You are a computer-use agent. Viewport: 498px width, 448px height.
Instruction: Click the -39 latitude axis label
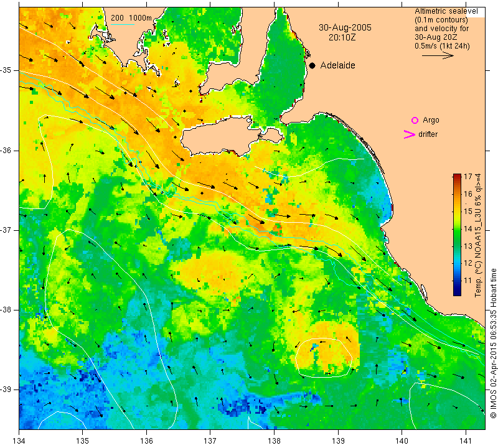6,390
